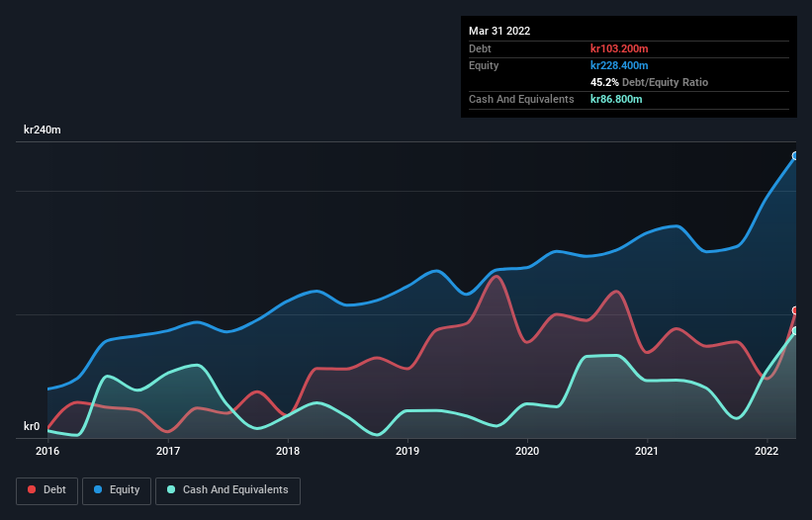Click the 2019 x-axis label
812x520 pixels.
click(407, 451)
